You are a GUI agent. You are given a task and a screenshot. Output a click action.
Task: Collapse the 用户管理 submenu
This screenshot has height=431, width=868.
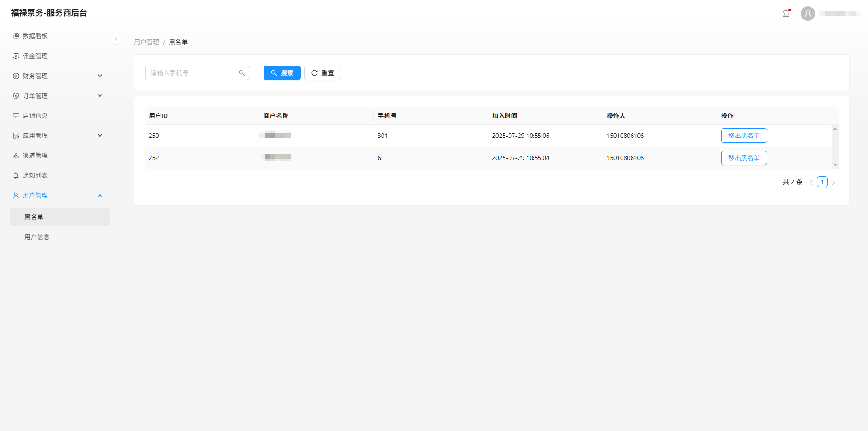pos(57,195)
